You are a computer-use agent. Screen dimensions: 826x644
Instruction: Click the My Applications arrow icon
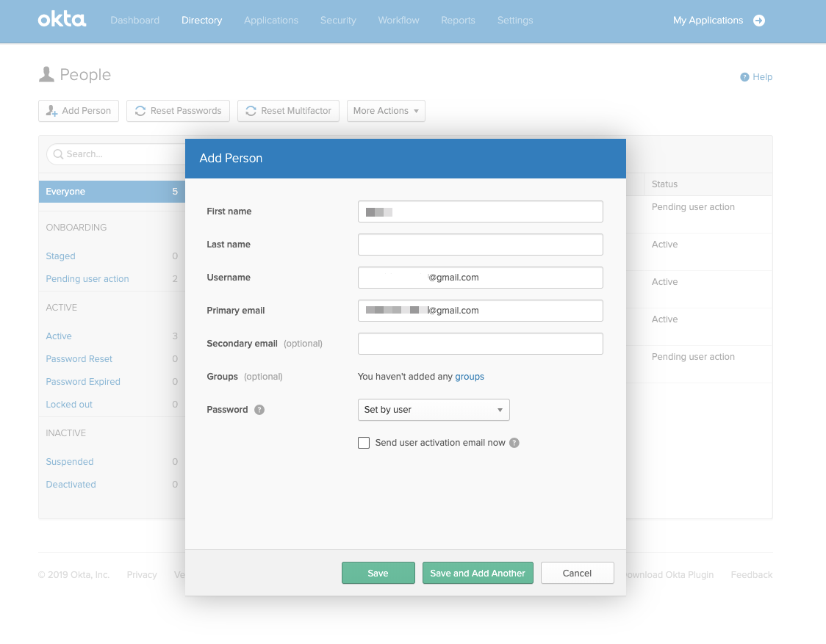759,21
